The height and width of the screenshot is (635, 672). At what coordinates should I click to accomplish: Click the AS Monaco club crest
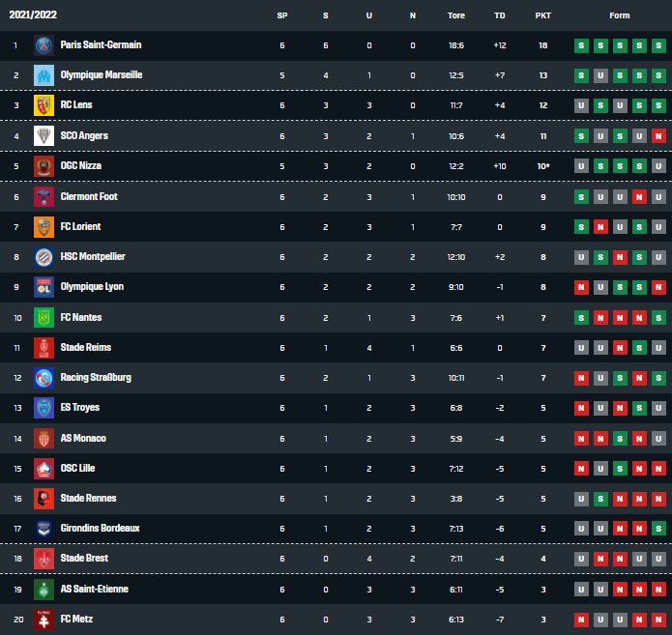tap(44, 439)
